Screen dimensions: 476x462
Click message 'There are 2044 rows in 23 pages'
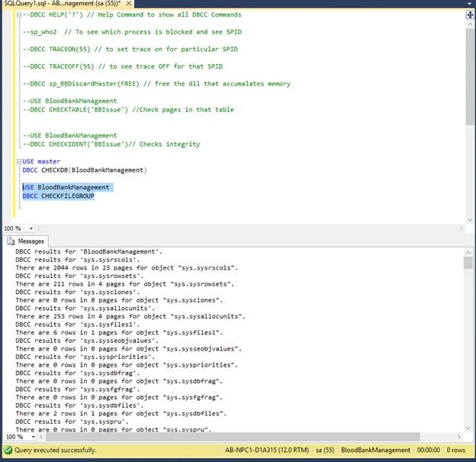(127, 268)
